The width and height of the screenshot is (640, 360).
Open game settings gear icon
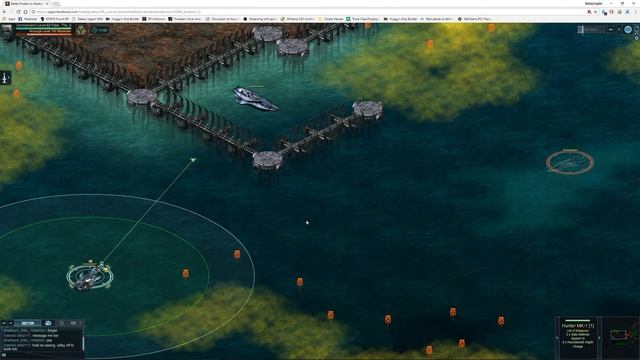point(637,37)
